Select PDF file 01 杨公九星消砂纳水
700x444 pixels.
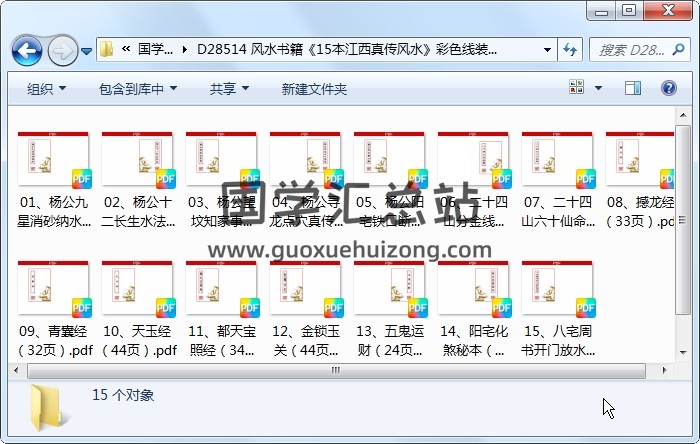pos(53,180)
